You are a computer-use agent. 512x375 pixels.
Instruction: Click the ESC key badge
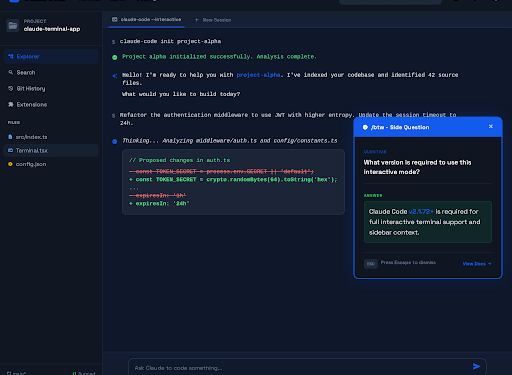371,264
